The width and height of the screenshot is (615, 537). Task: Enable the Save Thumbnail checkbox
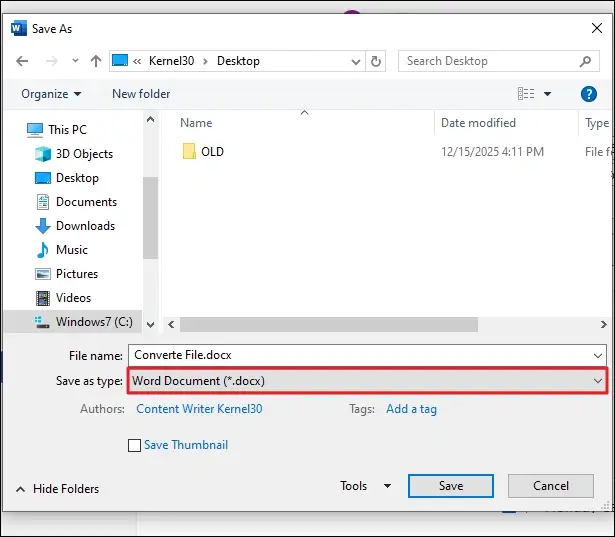134,446
